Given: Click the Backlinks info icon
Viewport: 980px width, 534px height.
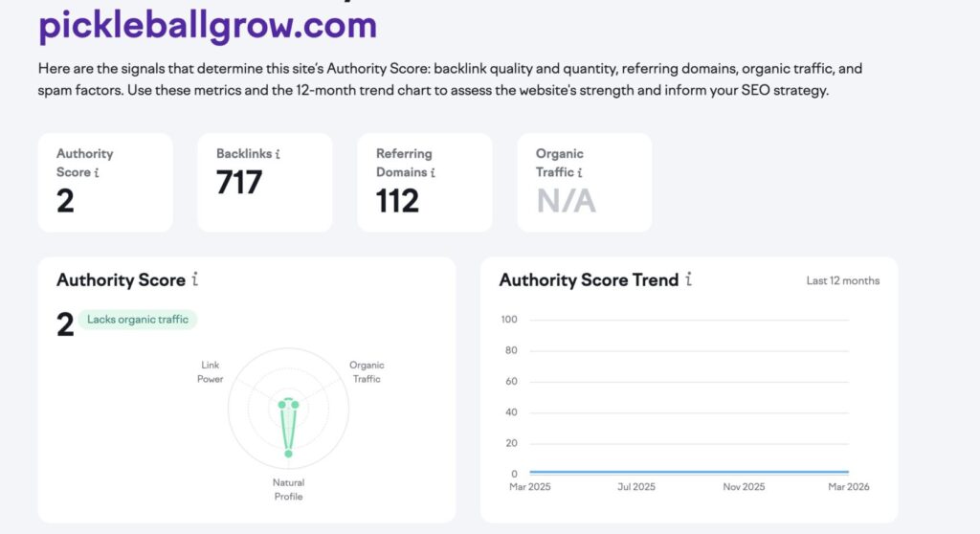Looking at the screenshot, I should (278, 154).
